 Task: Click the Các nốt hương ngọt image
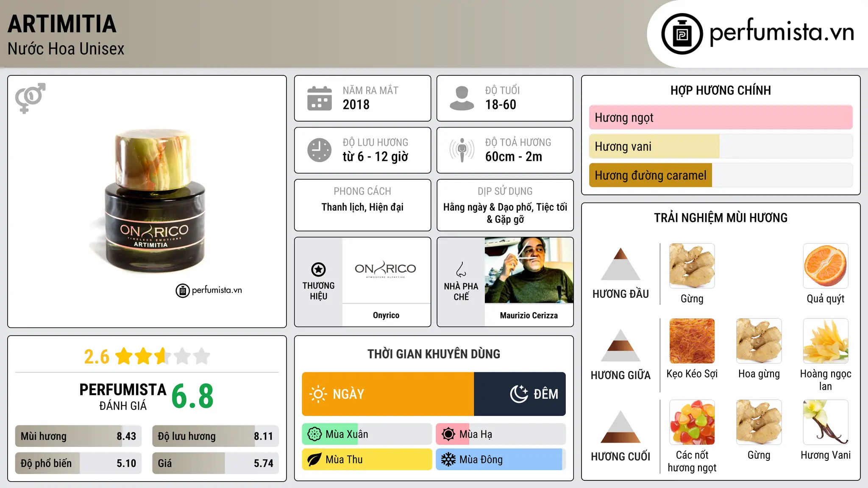692,422
